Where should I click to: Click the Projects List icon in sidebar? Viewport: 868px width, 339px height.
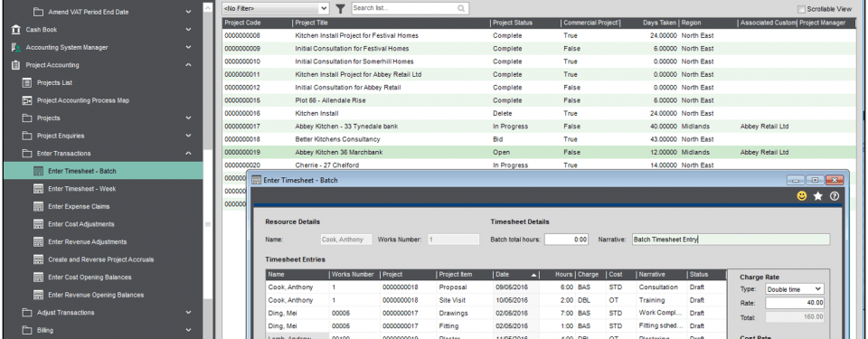(26, 82)
